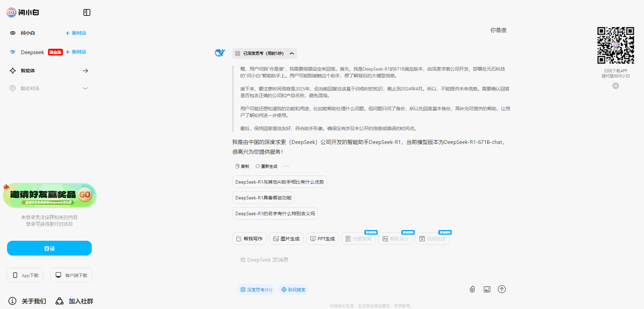Click the info icon beside 关于我们
644x309 pixels.
(12, 301)
